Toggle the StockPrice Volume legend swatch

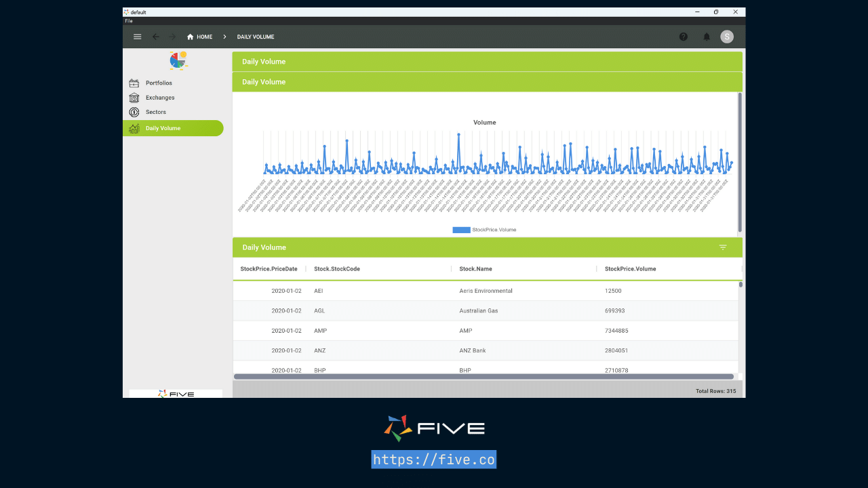click(461, 230)
